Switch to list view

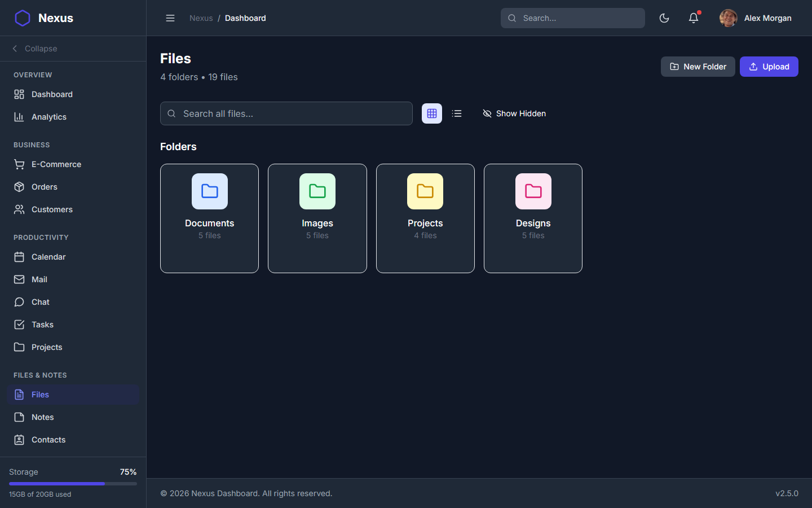tap(457, 113)
